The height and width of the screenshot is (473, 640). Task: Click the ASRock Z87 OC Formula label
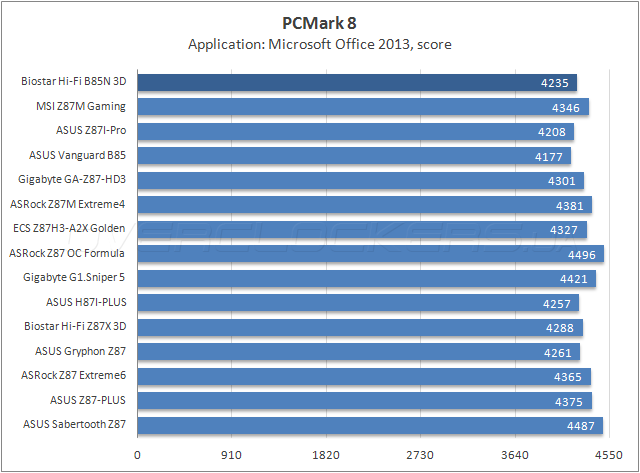(x=67, y=253)
